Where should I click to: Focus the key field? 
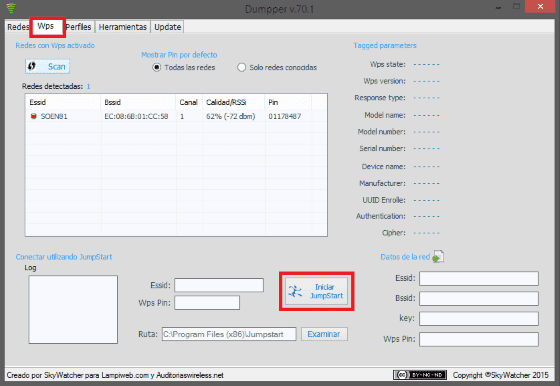[479, 319]
